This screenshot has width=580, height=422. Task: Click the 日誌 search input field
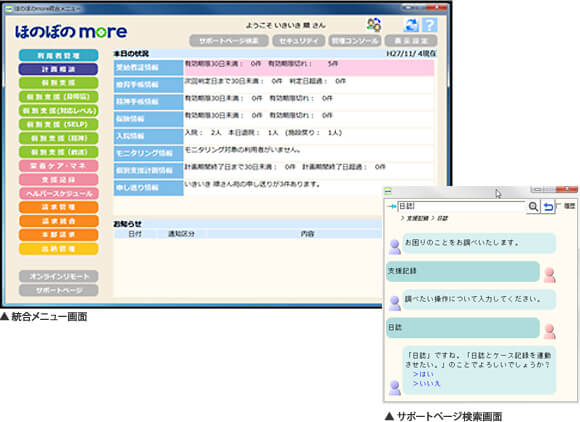point(461,206)
